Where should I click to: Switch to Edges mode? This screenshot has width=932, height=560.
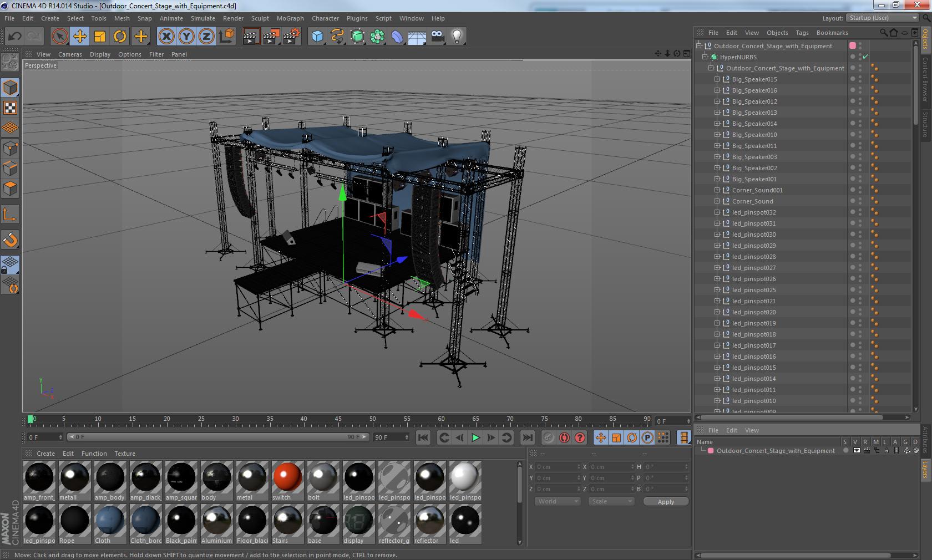coord(10,169)
